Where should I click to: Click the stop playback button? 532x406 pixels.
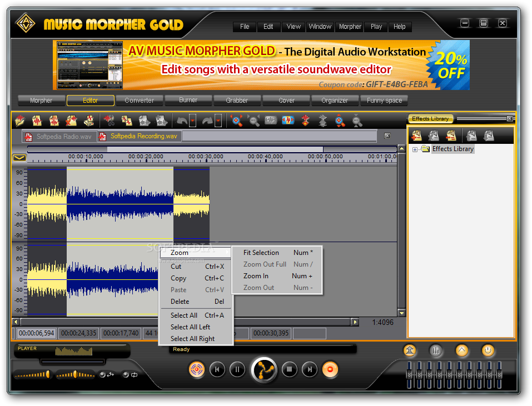point(289,369)
